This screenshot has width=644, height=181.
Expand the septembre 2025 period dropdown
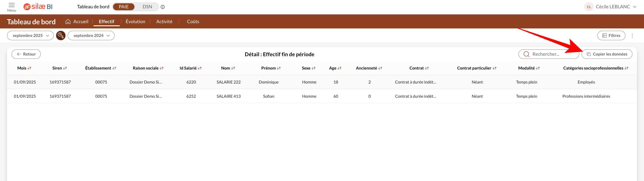tap(30, 35)
